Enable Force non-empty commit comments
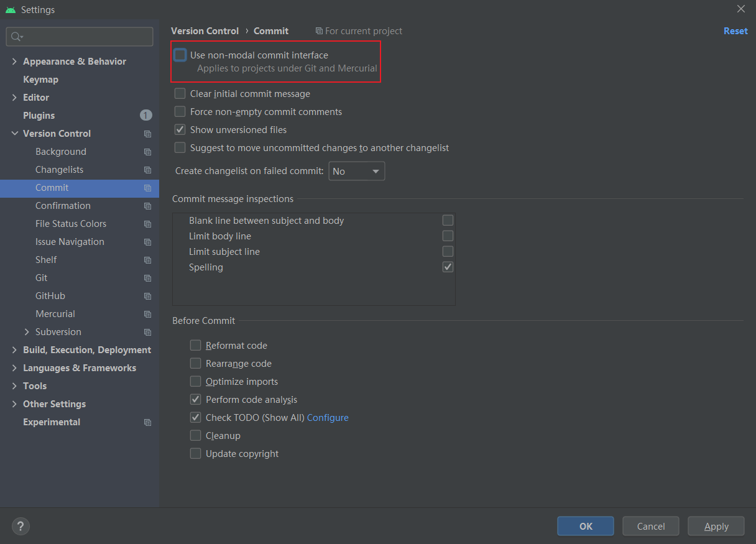756x544 pixels. (x=180, y=112)
